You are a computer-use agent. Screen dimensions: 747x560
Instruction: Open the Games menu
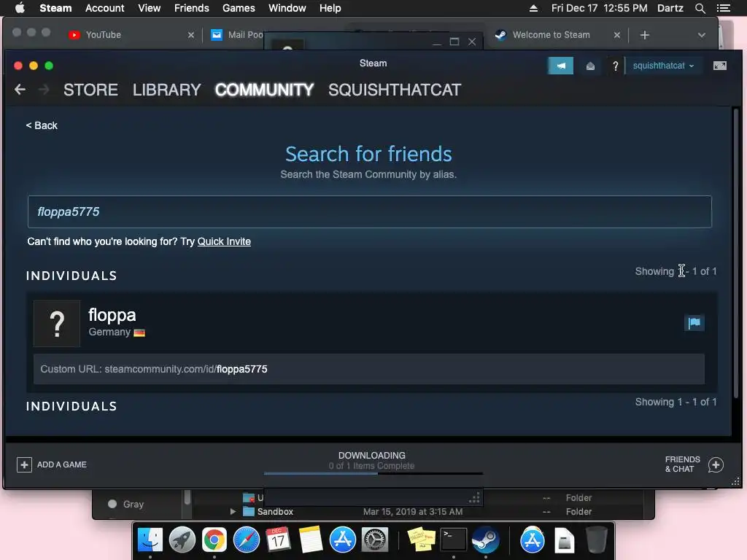pos(239,8)
